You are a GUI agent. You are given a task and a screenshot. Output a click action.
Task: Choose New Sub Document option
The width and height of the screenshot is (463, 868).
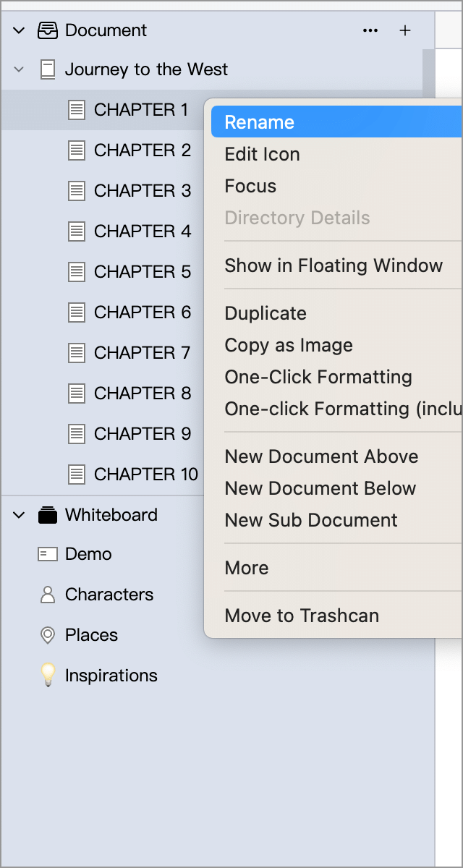[311, 520]
